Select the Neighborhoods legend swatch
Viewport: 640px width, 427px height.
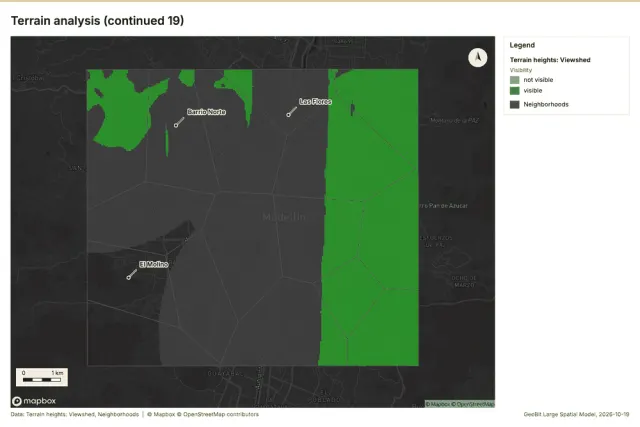[x=515, y=105]
